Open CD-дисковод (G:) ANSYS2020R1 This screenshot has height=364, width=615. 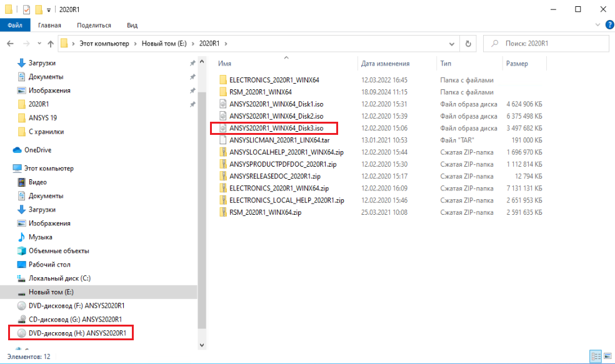point(75,319)
